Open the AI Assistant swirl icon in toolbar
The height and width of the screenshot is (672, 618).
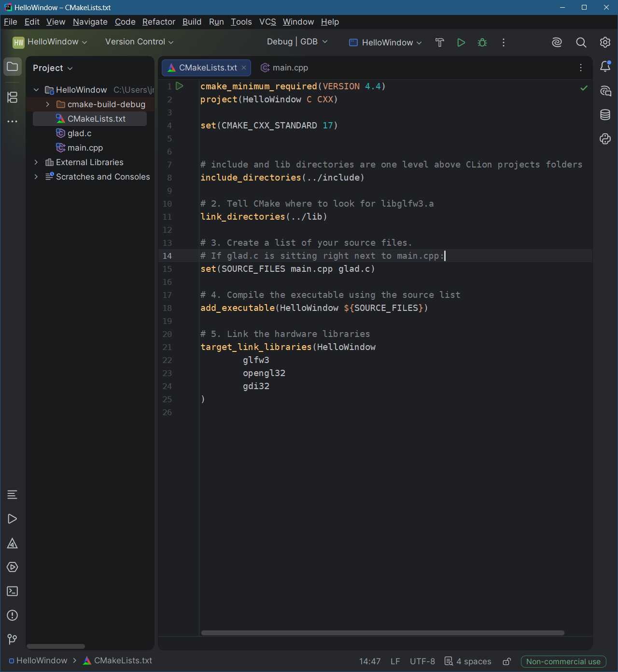557,42
